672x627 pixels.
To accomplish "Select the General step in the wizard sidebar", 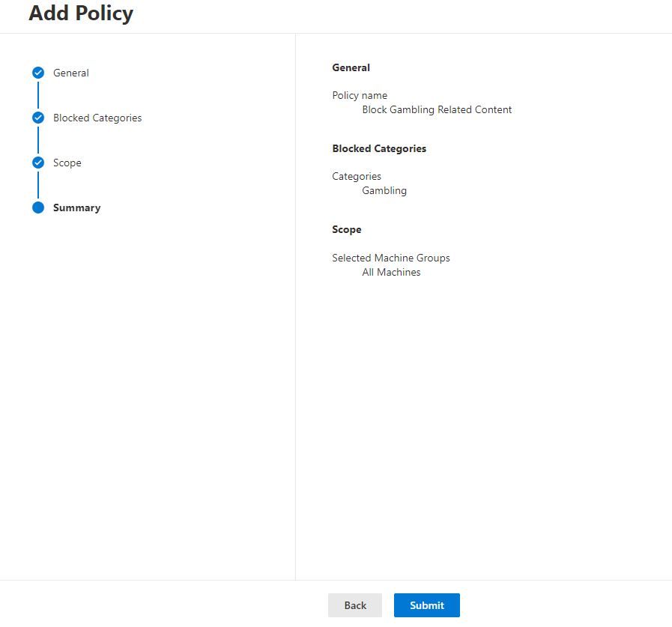I will 70,73.
